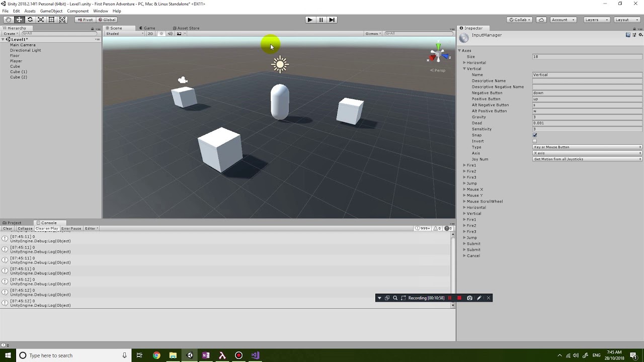Toggle Error Pause in Console
The height and width of the screenshot is (362, 644).
click(71, 228)
